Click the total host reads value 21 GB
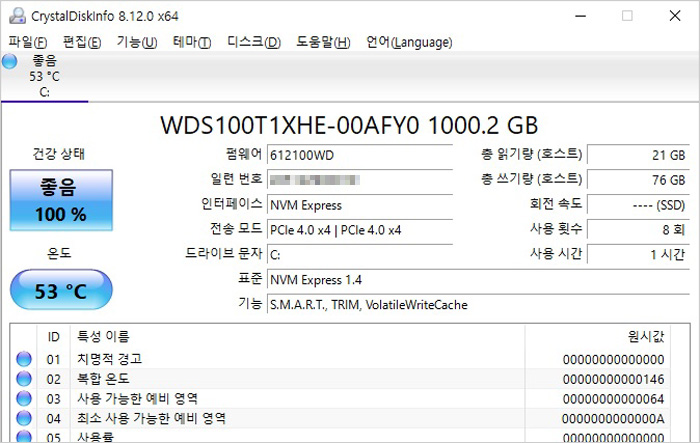The height and width of the screenshot is (443, 700). click(638, 155)
